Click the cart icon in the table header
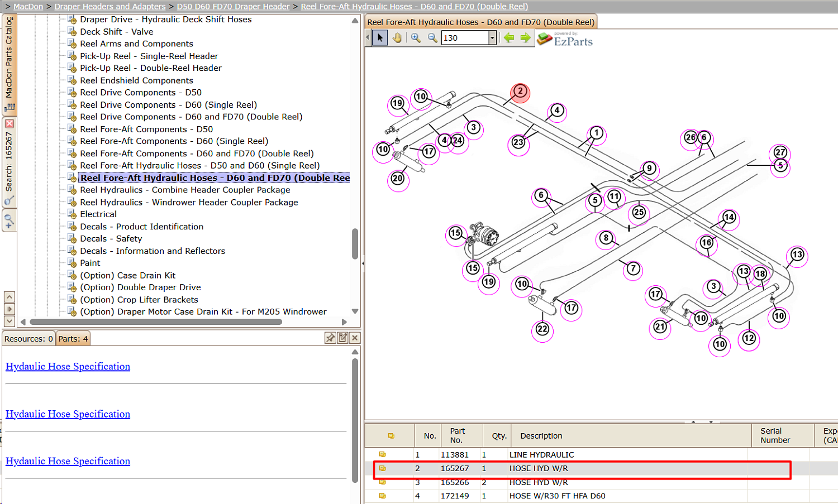Image resolution: width=838 pixels, height=504 pixels. point(391,436)
